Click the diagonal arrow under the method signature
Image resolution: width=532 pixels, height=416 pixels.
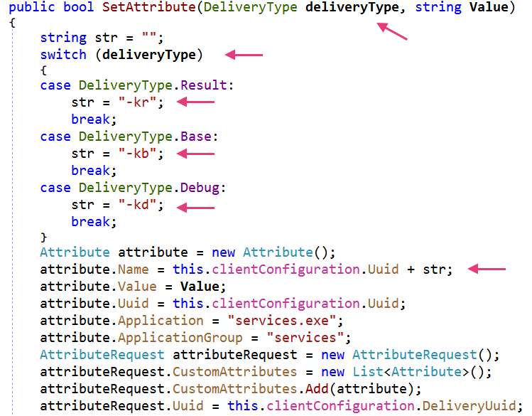[391, 32]
